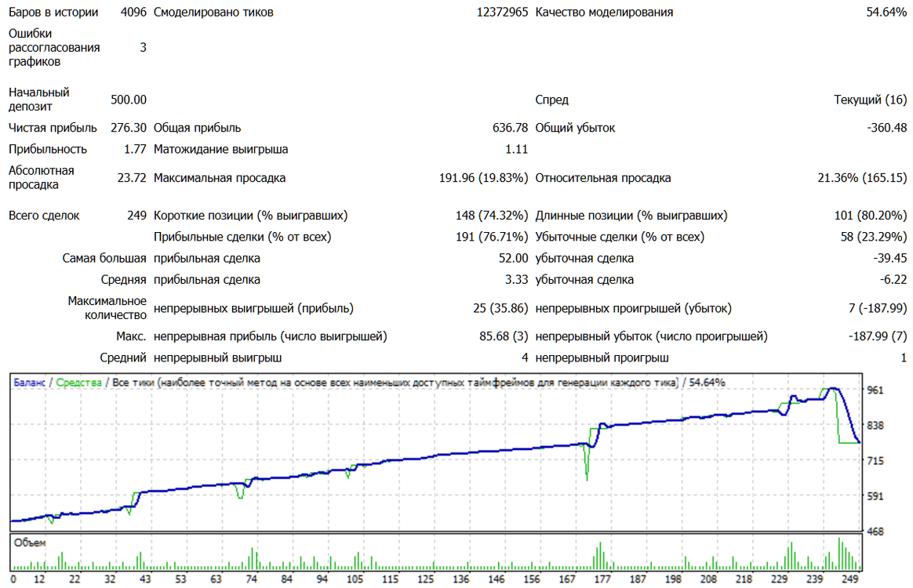Click the 'Смоделировано тиков' value 12372965
Image resolution: width=913 pixels, height=588 pixels.
[x=502, y=13]
